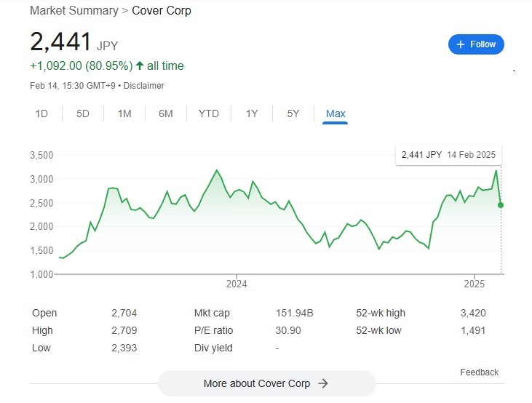
Task: Select the YTD chart tab
Action: click(209, 113)
